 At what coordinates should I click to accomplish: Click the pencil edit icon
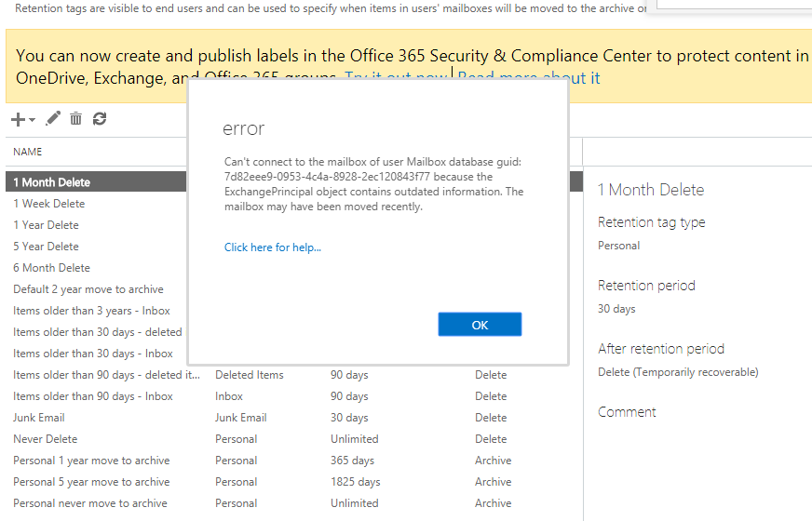tap(53, 118)
